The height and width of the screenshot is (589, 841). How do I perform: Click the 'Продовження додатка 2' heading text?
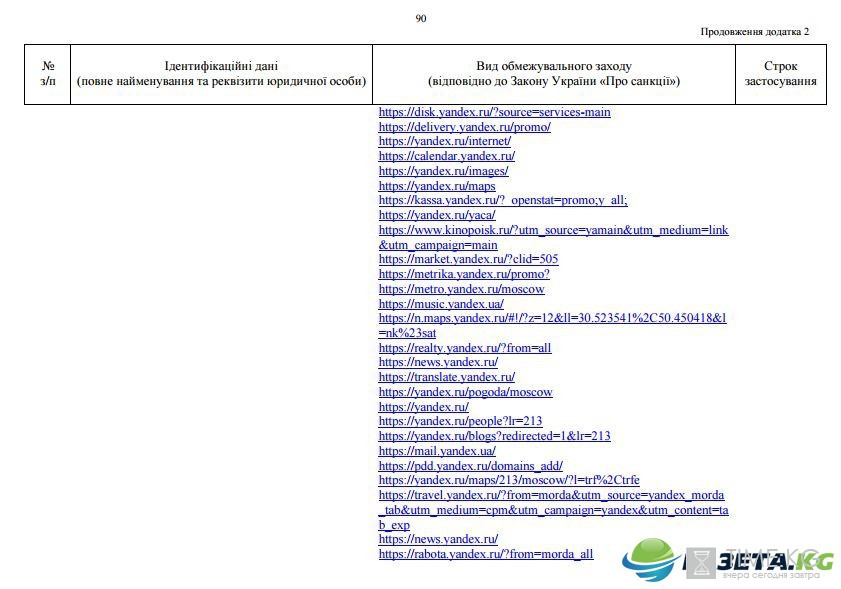(755, 32)
